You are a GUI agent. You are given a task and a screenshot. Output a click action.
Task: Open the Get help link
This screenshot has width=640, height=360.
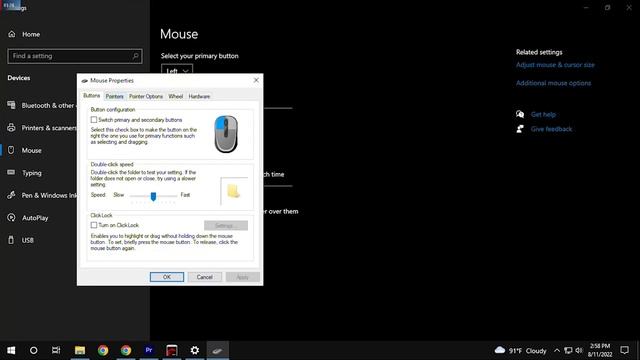(543, 114)
